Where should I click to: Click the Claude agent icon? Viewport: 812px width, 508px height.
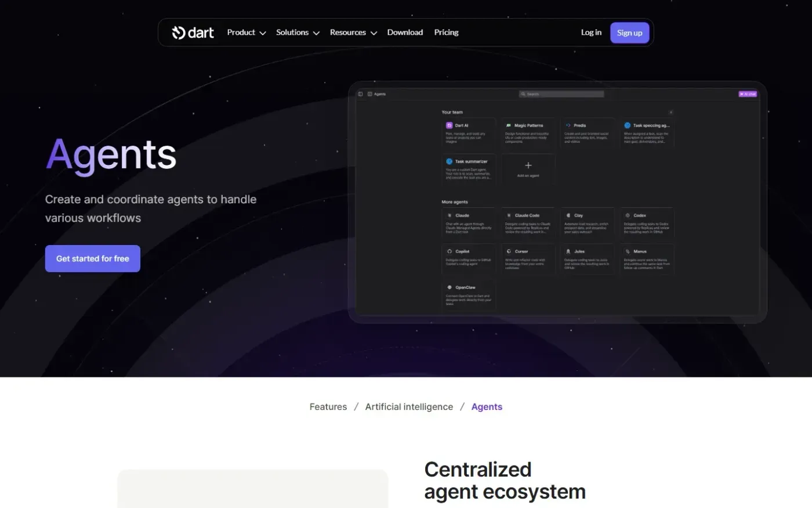(x=449, y=215)
